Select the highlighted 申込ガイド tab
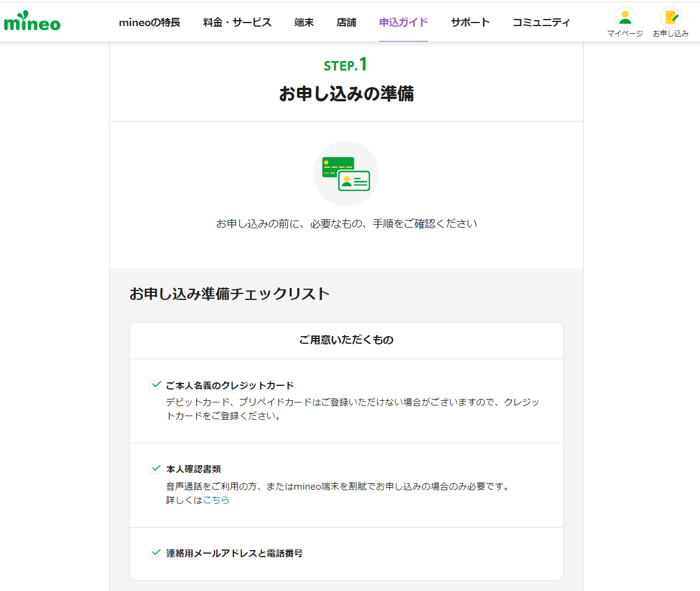700x591 pixels. click(x=403, y=23)
